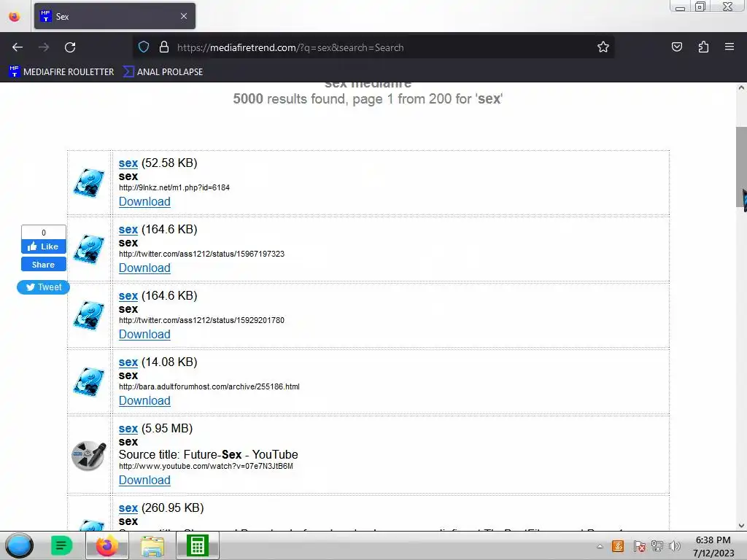
Task: Open the Action Center flag tray icon
Action: point(639,546)
